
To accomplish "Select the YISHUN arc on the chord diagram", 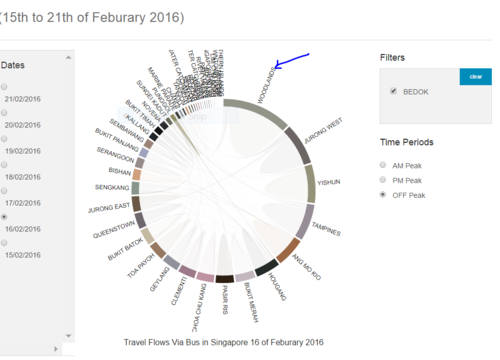I will 310,183.
